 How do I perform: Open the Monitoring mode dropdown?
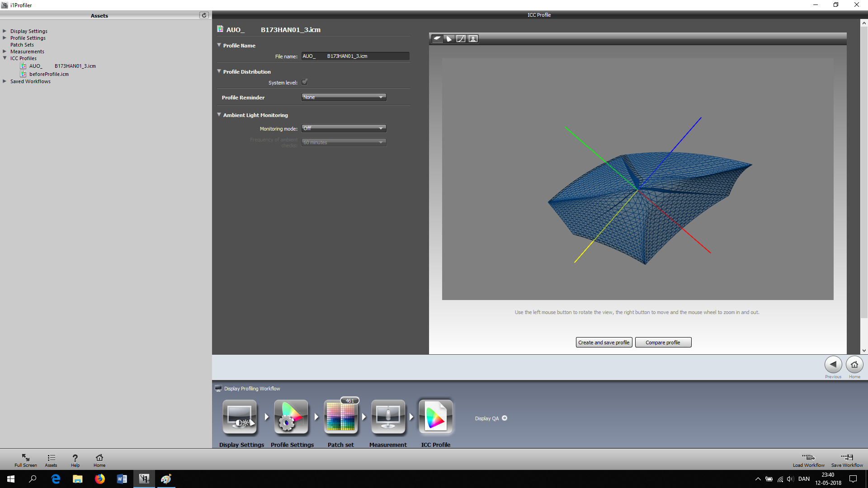point(344,128)
